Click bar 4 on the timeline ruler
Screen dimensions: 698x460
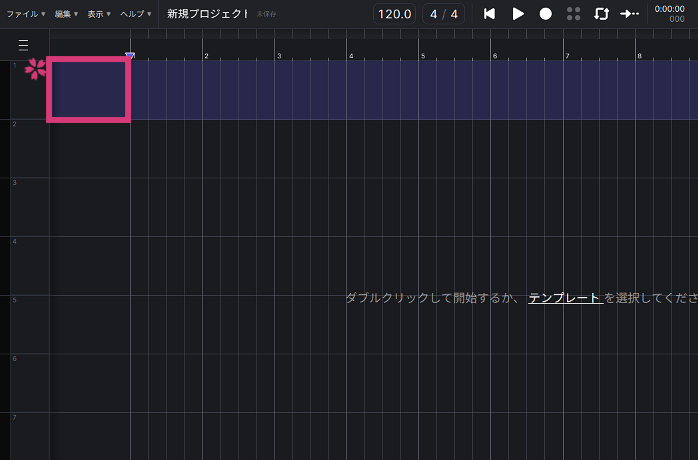tap(351, 55)
